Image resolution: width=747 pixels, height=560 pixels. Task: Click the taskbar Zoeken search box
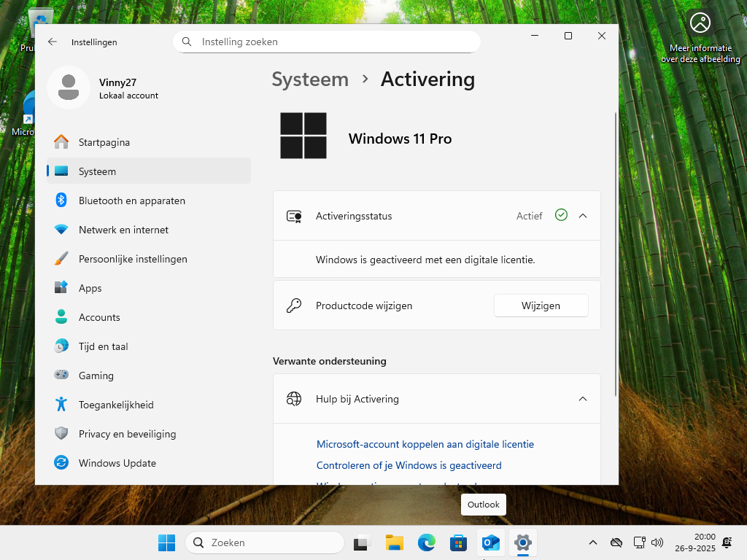pyautogui.click(x=265, y=542)
